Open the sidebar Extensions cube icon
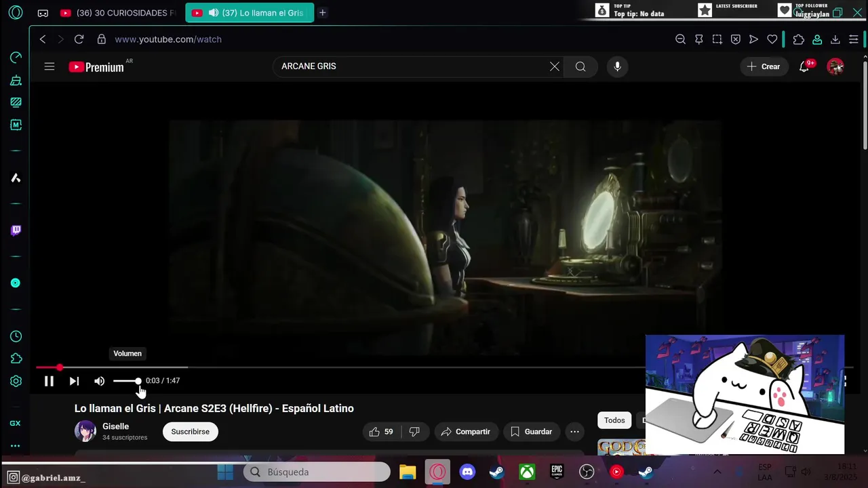The image size is (868, 488). pyautogui.click(x=16, y=359)
